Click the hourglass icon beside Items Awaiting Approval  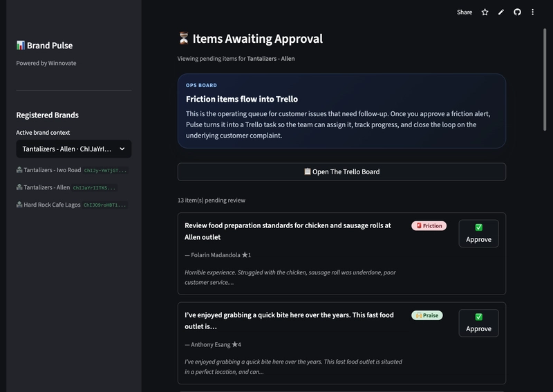coord(183,38)
